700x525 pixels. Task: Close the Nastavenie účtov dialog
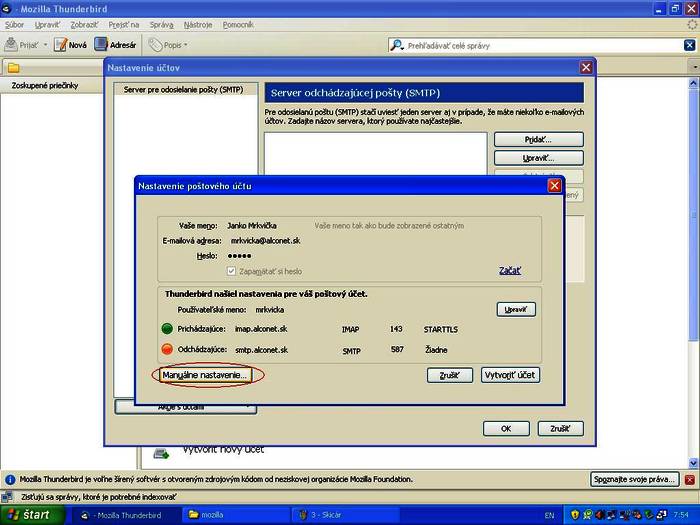[x=586, y=68]
